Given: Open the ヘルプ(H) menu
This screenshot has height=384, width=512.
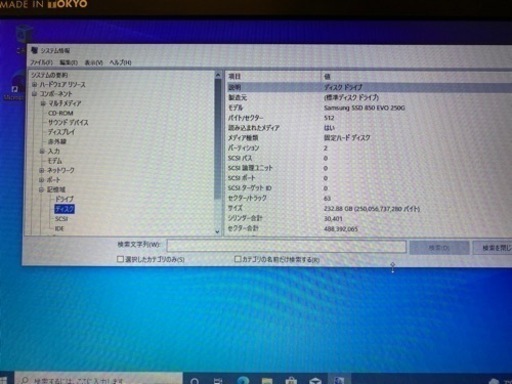Looking at the screenshot, I should tap(120, 62).
